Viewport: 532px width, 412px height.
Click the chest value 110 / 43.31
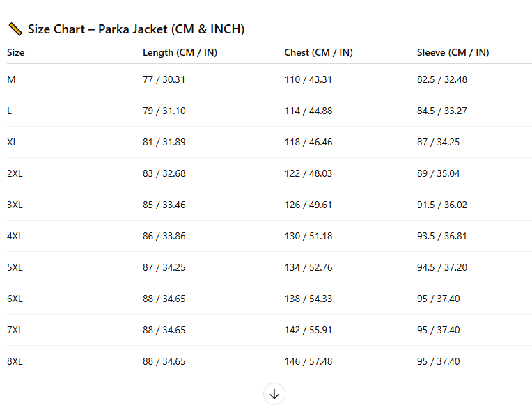[308, 79]
